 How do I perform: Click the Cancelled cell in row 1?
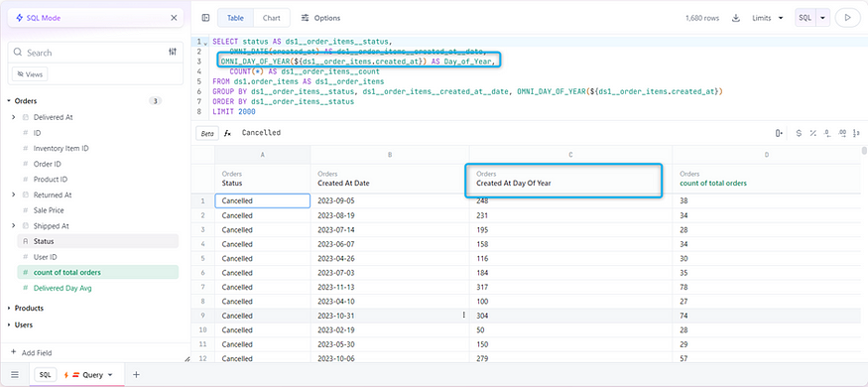point(263,201)
